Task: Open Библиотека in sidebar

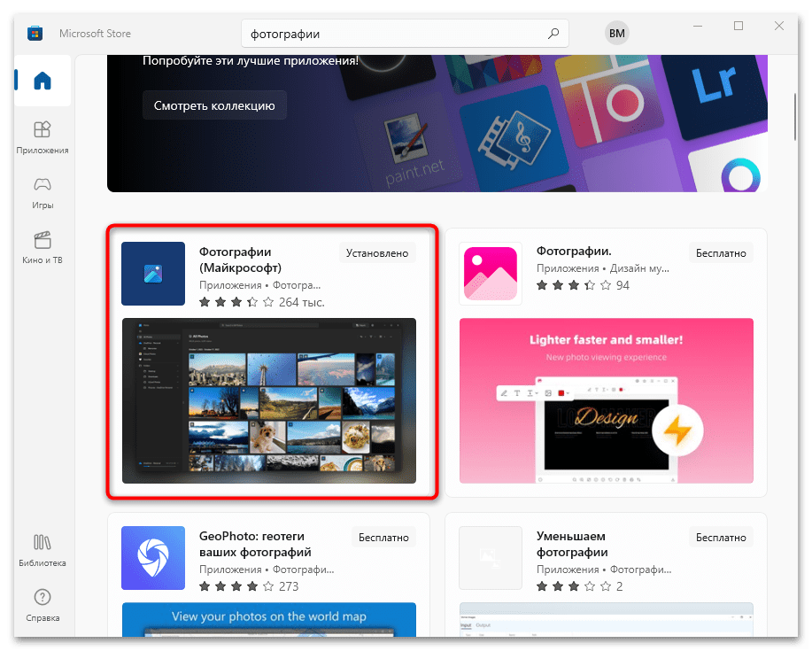Action: 43,551
